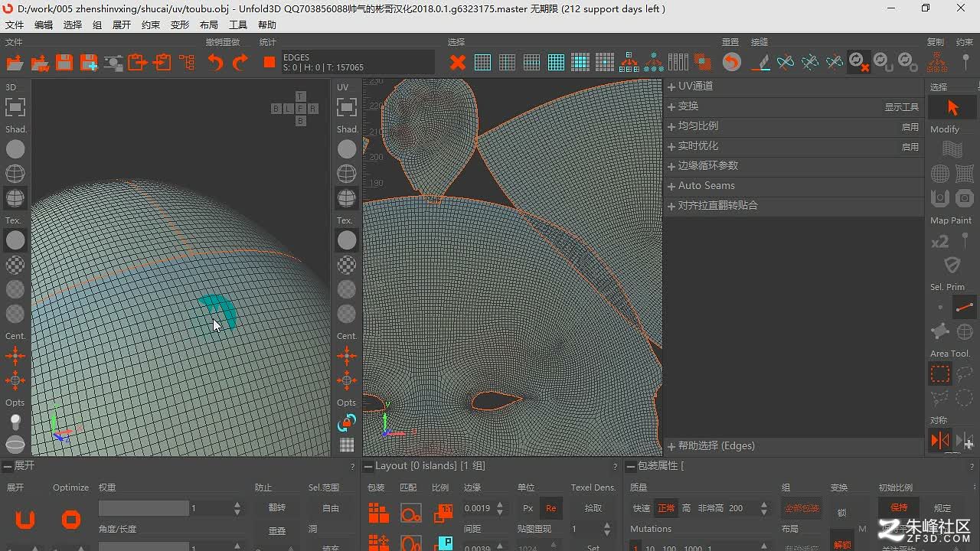980x551 pixels.
Task: Toggle checker texture in 3D viewport
Action: click(x=15, y=265)
